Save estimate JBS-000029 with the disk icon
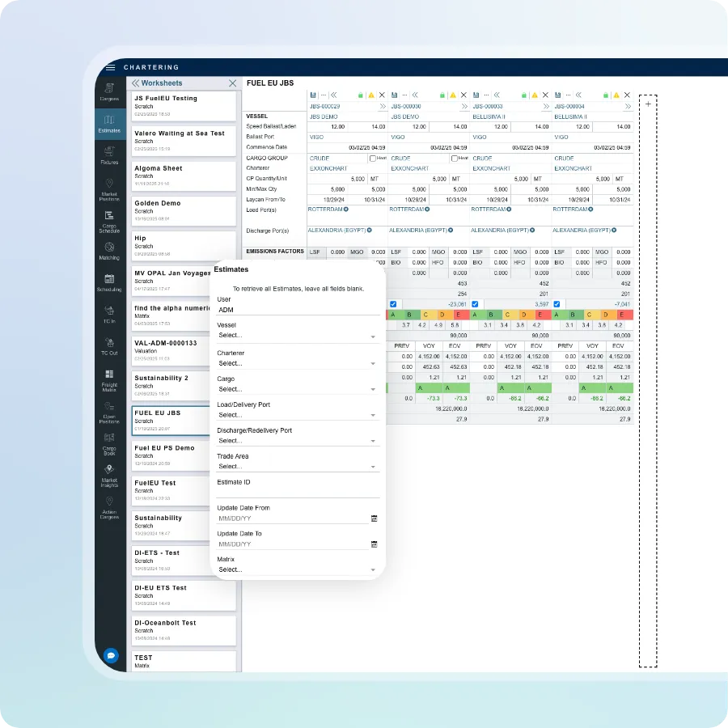The image size is (728, 728). coord(313,95)
